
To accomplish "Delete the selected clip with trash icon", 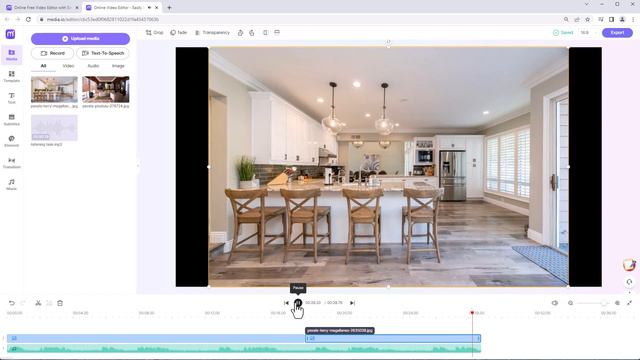I will click(x=60, y=303).
